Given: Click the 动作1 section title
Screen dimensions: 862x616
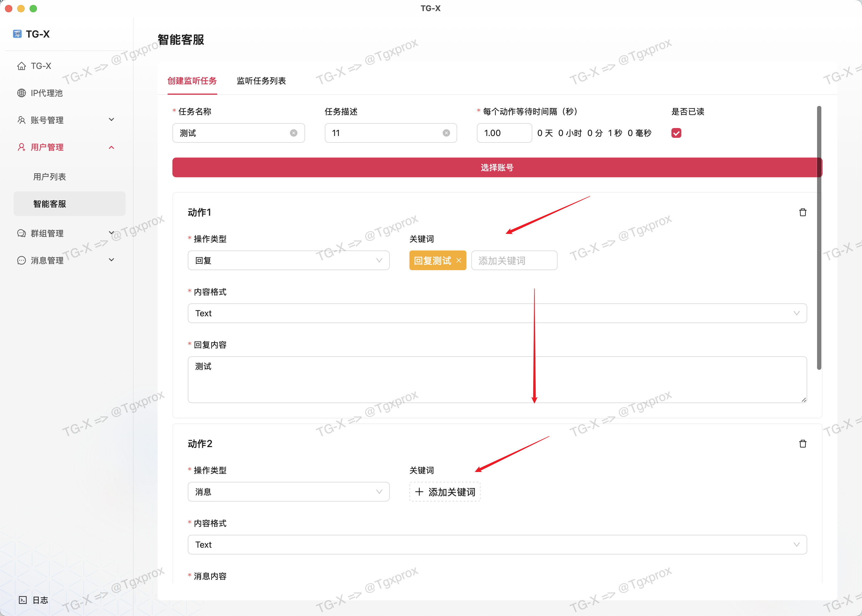Looking at the screenshot, I should pyautogui.click(x=199, y=212).
